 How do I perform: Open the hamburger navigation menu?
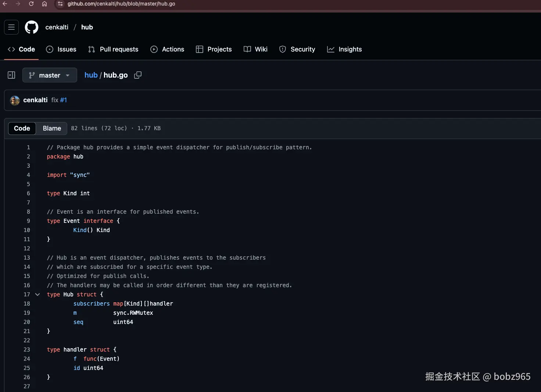coord(11,27)
